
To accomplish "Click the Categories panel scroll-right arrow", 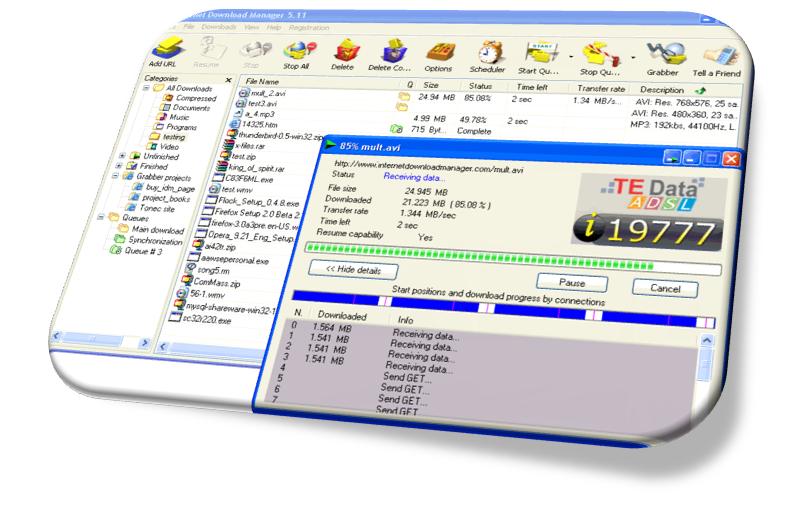I will [144, 343].
